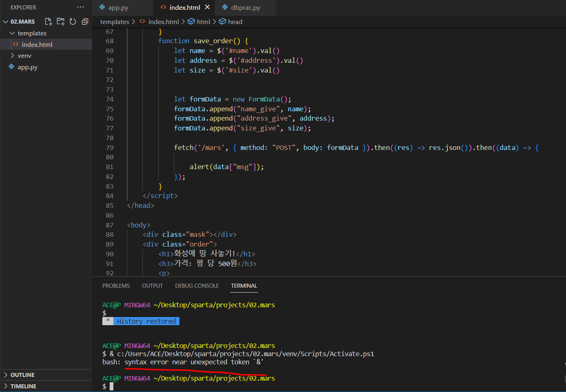The width and height of the screenshot is (566, 392).
Task: Click the div class="mask" line
Action: [x=190, y=235]
